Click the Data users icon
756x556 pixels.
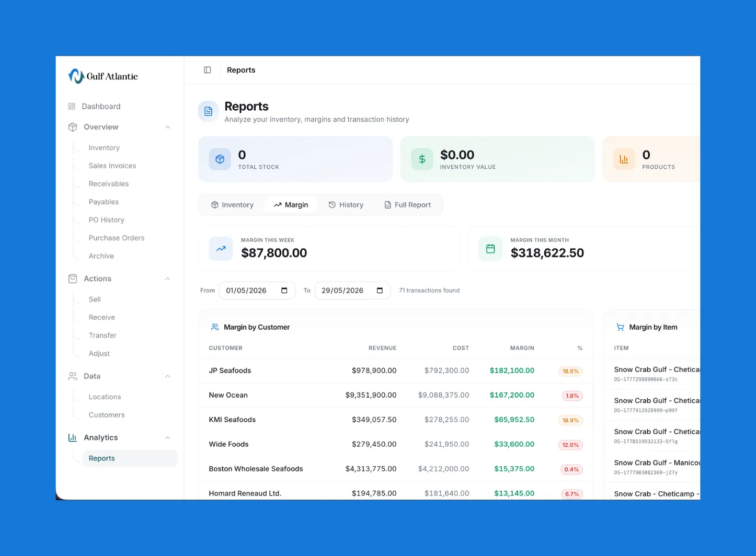[x=73, y=376]
